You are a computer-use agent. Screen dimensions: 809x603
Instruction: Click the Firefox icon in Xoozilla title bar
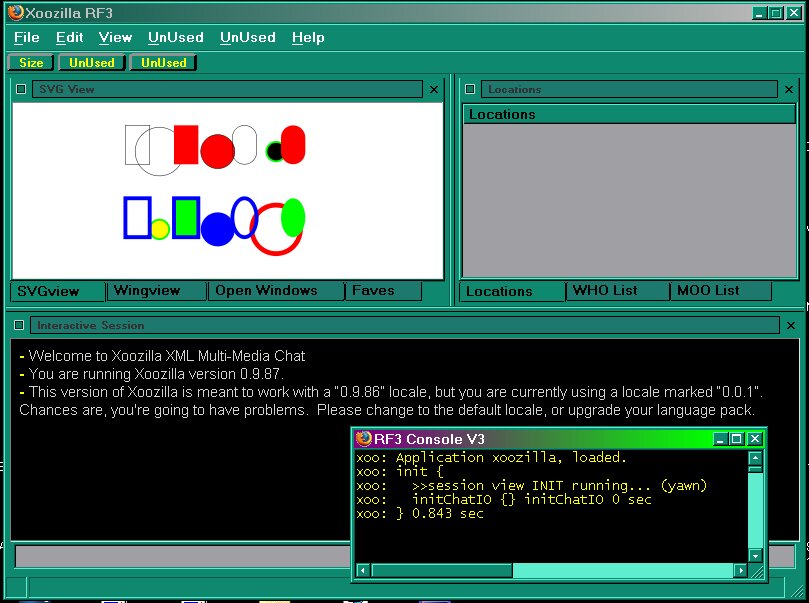[16, 12]
